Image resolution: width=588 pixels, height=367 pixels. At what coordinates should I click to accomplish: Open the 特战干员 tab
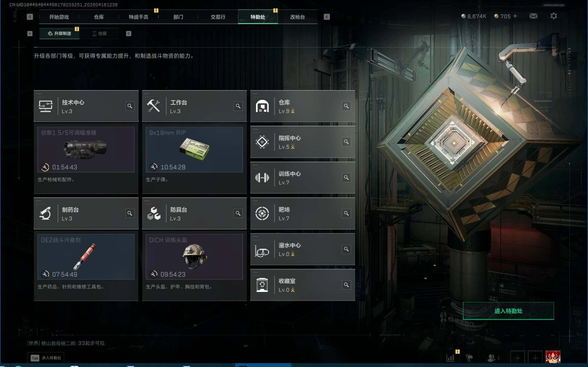click(x=138, y=17)
